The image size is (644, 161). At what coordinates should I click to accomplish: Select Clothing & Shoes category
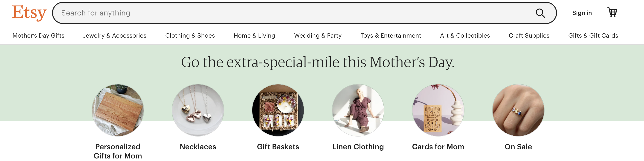tap(190, 36)
